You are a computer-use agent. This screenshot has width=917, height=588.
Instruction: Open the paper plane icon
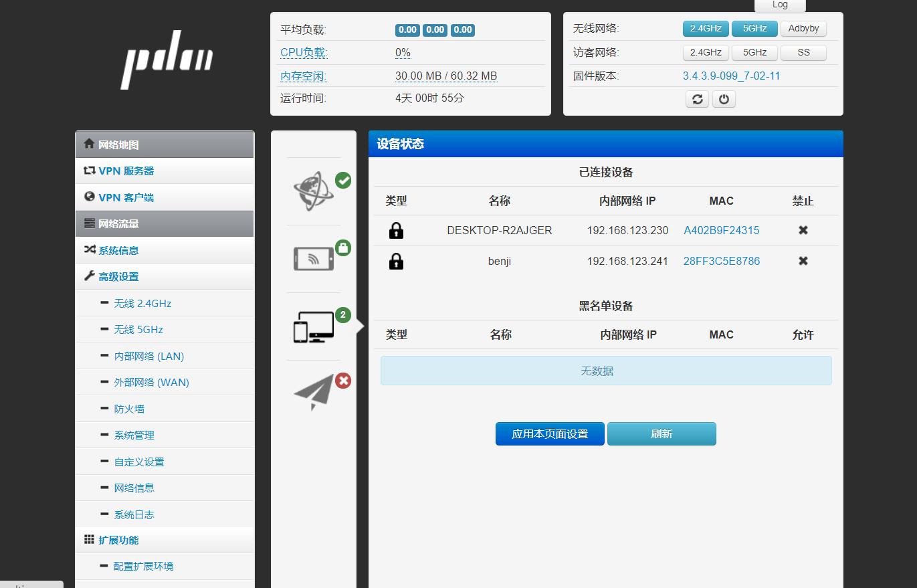[314, 392]
